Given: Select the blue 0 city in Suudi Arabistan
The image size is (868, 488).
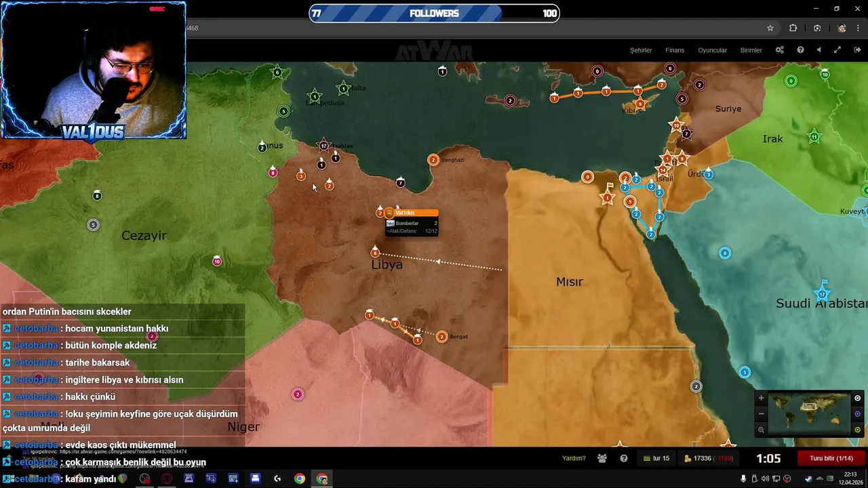Looking at the screenshot, I should (725, 253).
